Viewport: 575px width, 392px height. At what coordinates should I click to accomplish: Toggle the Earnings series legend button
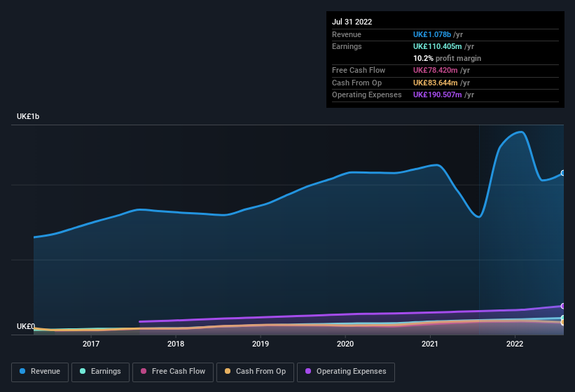[100, 372]
